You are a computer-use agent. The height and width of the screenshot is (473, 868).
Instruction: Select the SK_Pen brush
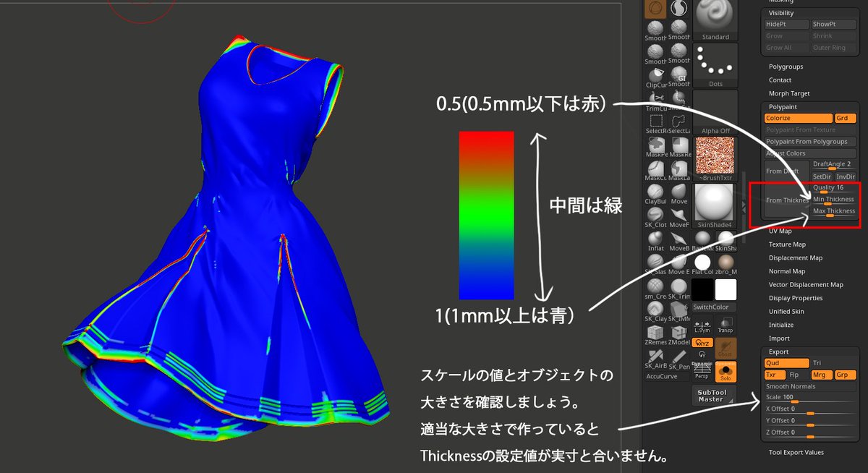pos(679,358)
